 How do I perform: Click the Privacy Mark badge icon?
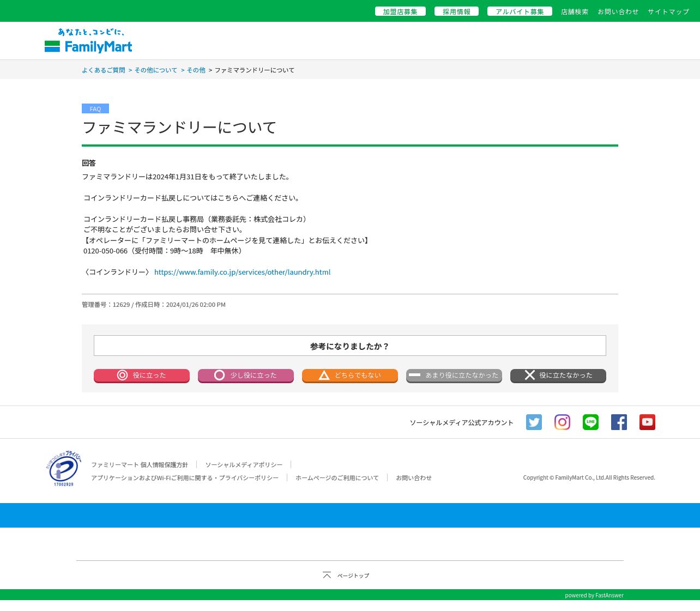pyautogui.click(x=64, y=469)
